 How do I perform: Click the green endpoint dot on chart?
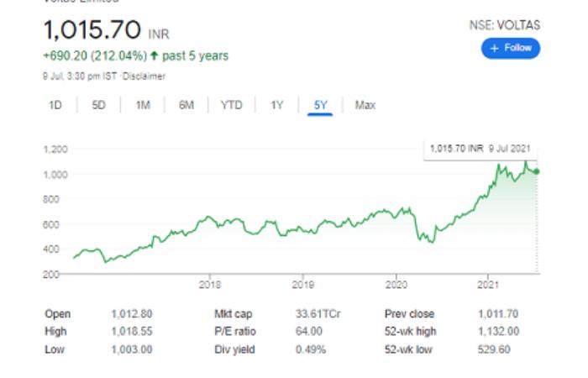point(536,171)
